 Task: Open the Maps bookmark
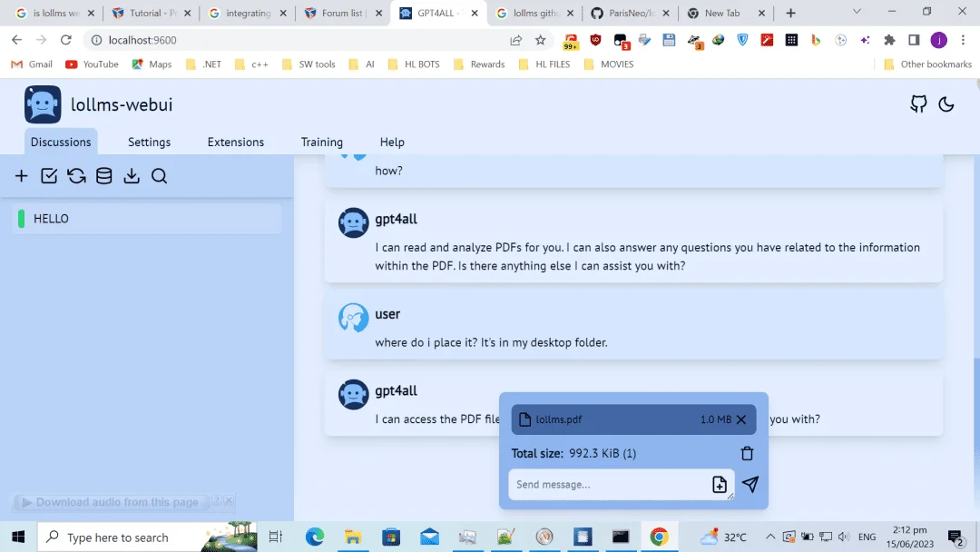[x=152, y=64]
